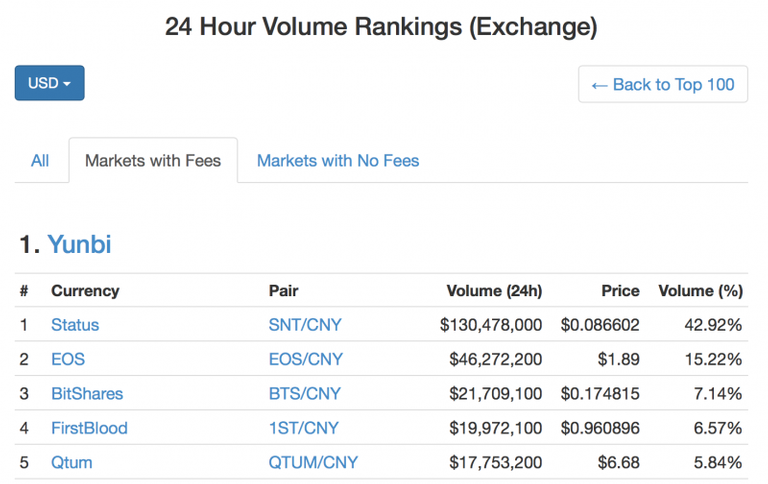Select the Markets with Fees tab
768x484 pixels.
pos(153,160)
